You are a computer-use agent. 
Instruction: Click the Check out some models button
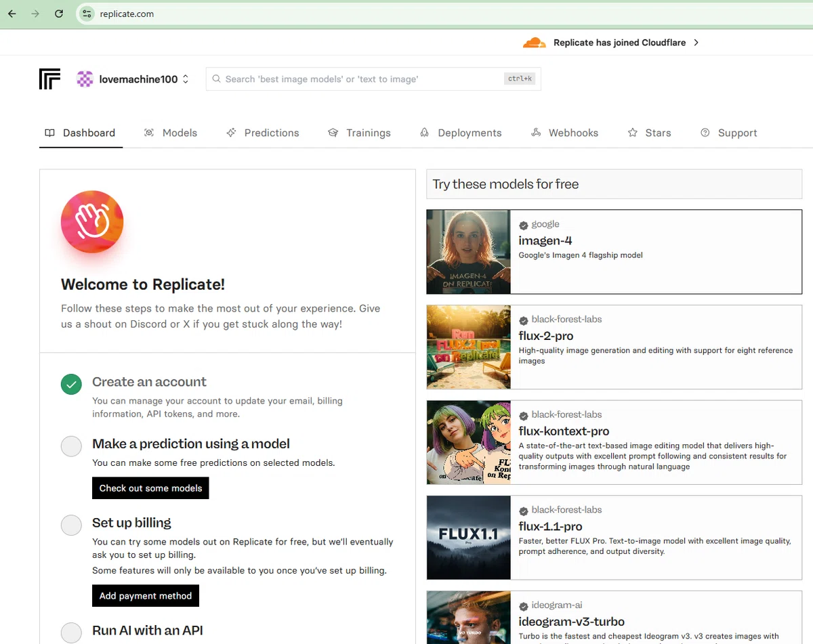(x=150, y=488)
